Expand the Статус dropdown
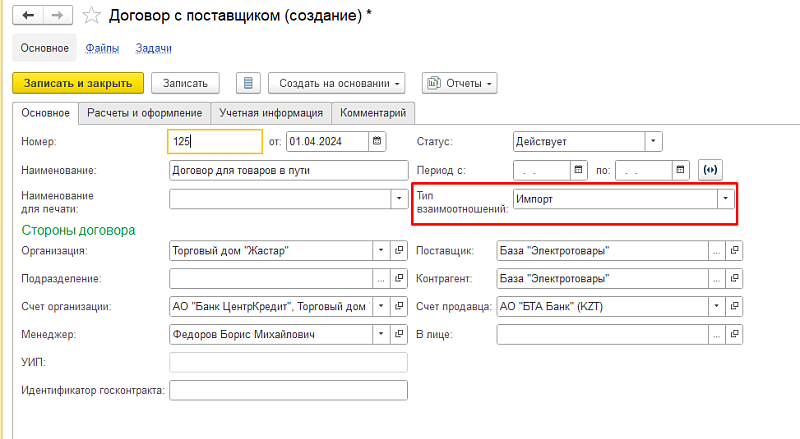 [653, 141]
